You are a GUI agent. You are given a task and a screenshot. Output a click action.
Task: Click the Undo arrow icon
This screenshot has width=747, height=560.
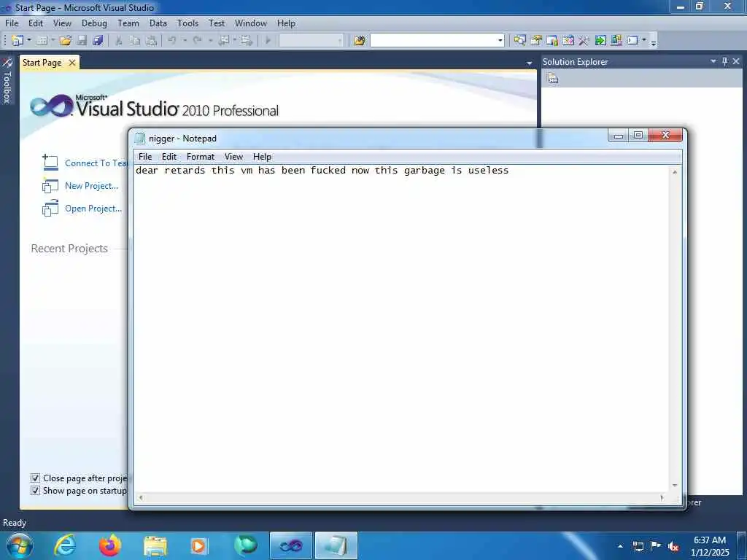(x=172, y=41)
